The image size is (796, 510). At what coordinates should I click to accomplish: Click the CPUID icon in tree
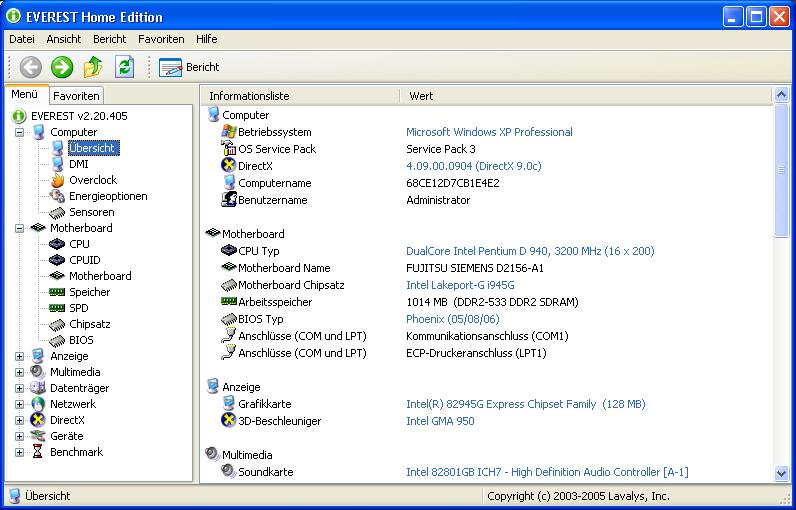tap(57, 260)
